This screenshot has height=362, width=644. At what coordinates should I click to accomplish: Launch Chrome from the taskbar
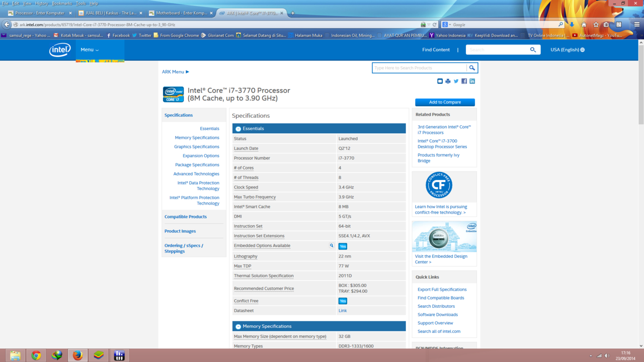click(x=36, y=355)
